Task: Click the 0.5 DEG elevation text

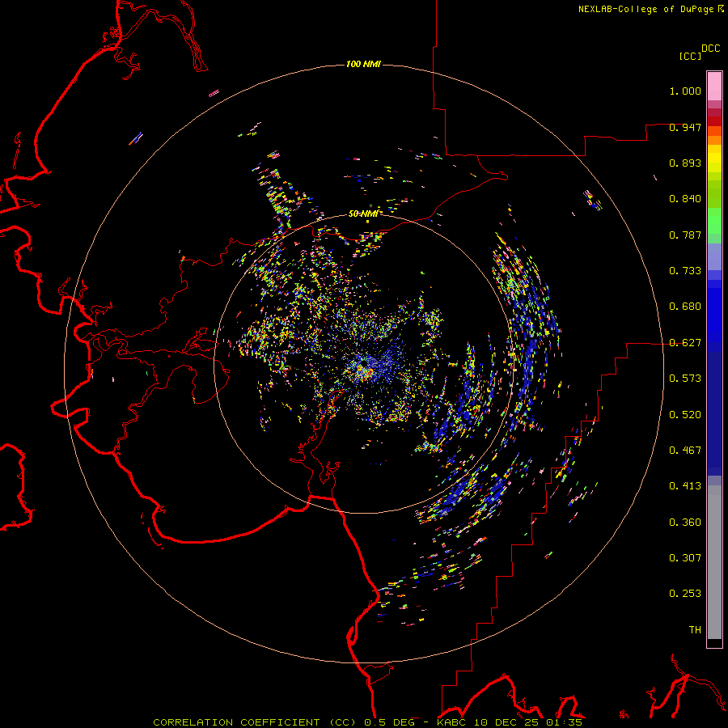Action: point(390,722)
